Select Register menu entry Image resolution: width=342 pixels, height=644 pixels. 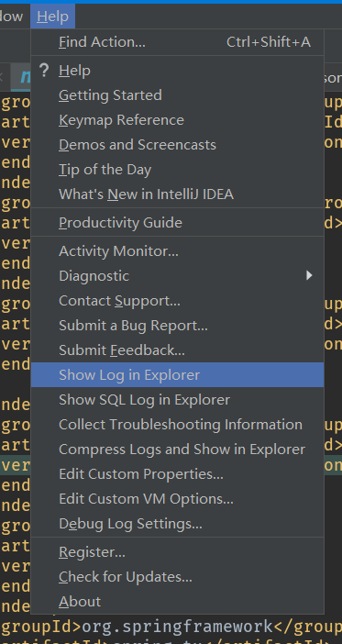click(177, 552)
